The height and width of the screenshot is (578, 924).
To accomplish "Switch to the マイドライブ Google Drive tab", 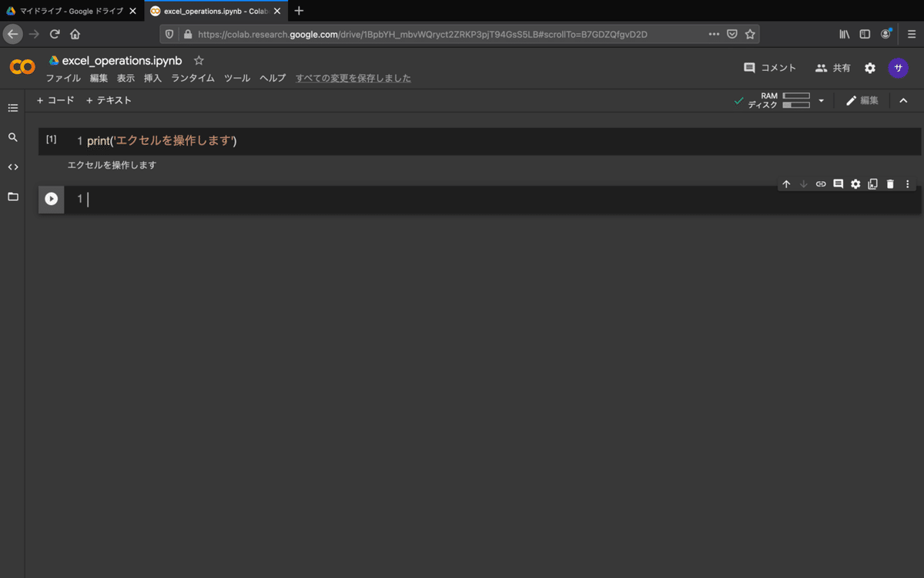I will click(71, 11).
